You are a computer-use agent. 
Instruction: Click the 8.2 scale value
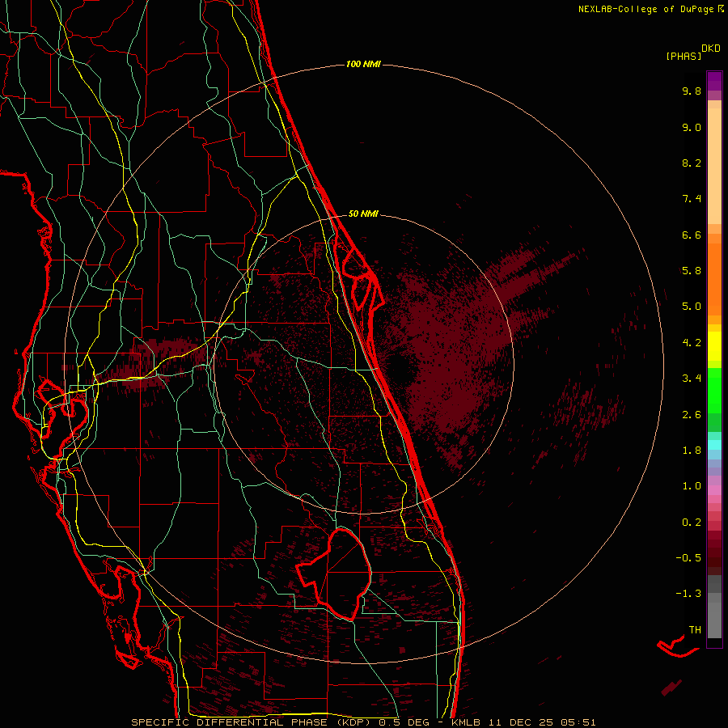click(x=692, y=163)
